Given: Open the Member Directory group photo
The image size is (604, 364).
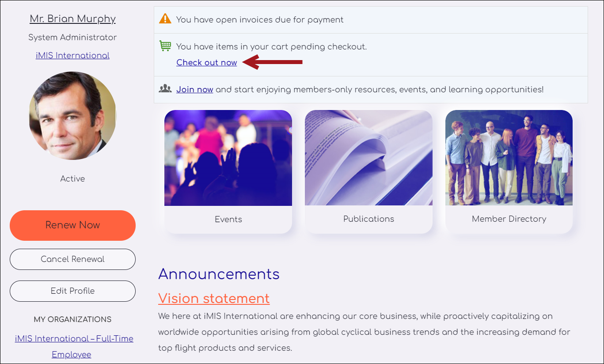Looking at the screenshot, I should tap(509, 158).
